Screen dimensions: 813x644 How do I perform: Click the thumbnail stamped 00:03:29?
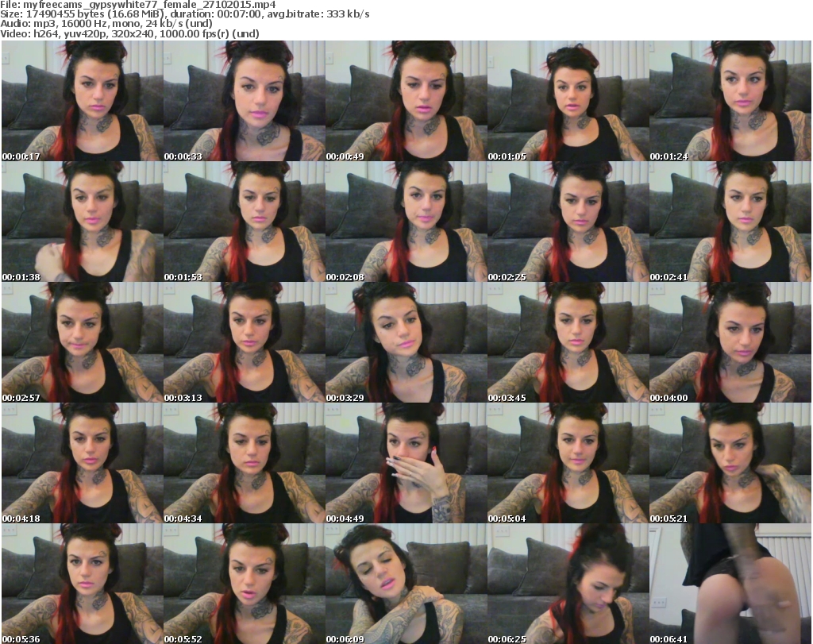pos(406,342)
